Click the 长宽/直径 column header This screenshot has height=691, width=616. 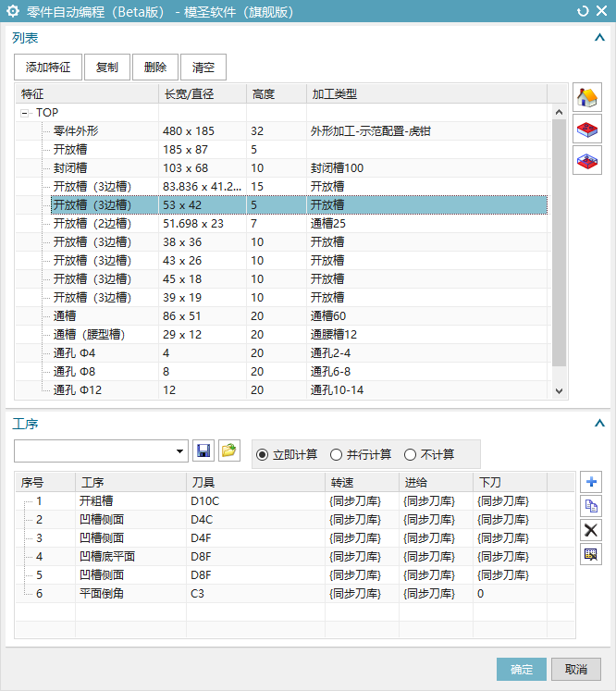coord(203,93)
